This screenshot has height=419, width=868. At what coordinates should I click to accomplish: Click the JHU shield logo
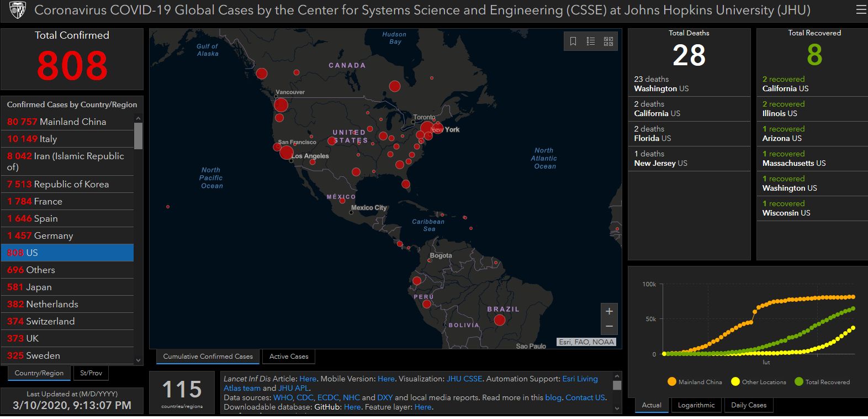coord(18,10)
